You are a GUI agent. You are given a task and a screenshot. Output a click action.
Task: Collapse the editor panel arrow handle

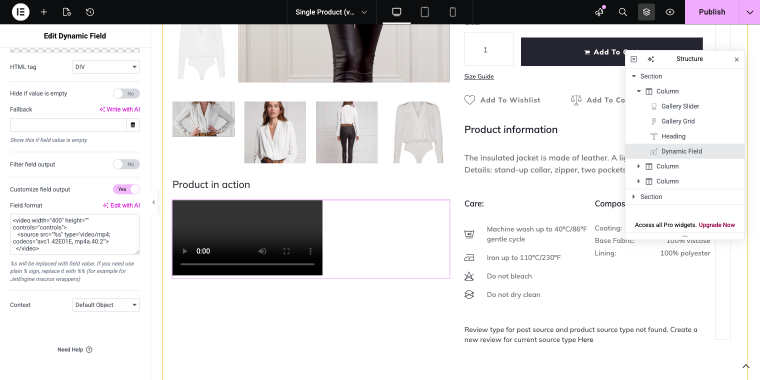tap(154, 202)
